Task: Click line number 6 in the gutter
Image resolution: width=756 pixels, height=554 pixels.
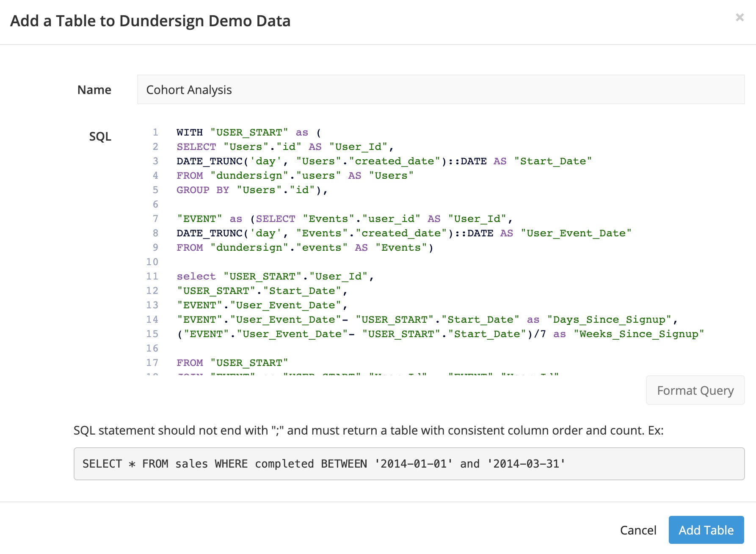Action: point(155,205)
